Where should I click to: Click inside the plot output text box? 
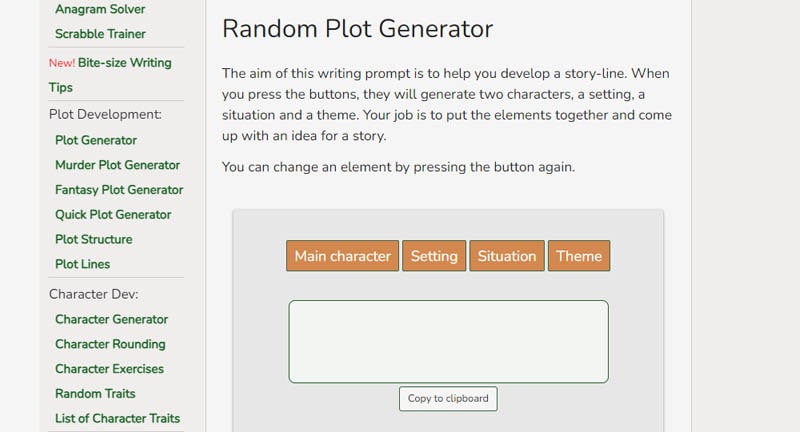click(x=448, y=341)
